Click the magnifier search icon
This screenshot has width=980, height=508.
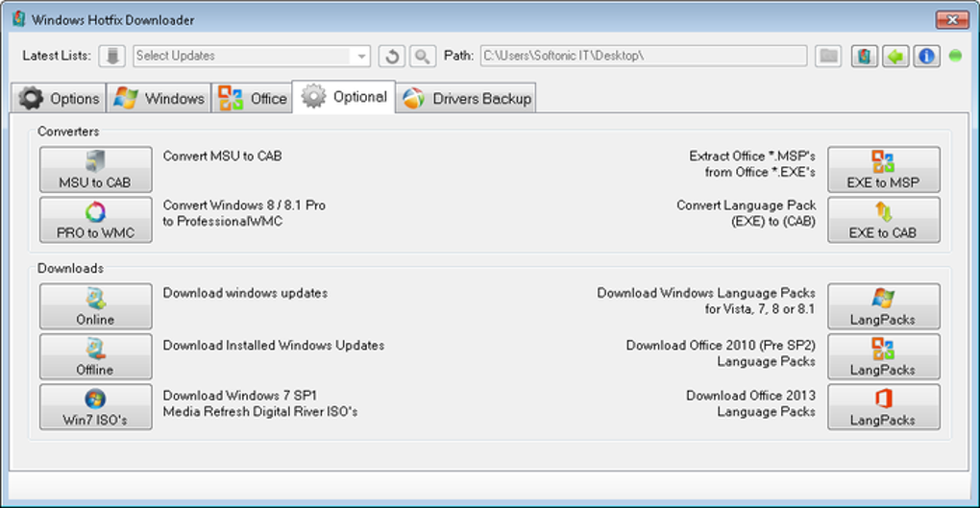(x=423, y=57)
